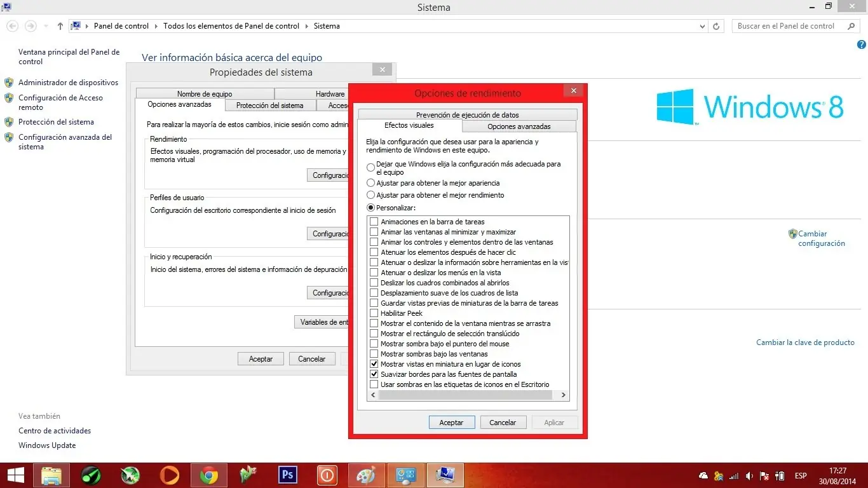This screenshot has width=868, height=488.
Task: Click the battery power tray icon
Action: point(780,476)
